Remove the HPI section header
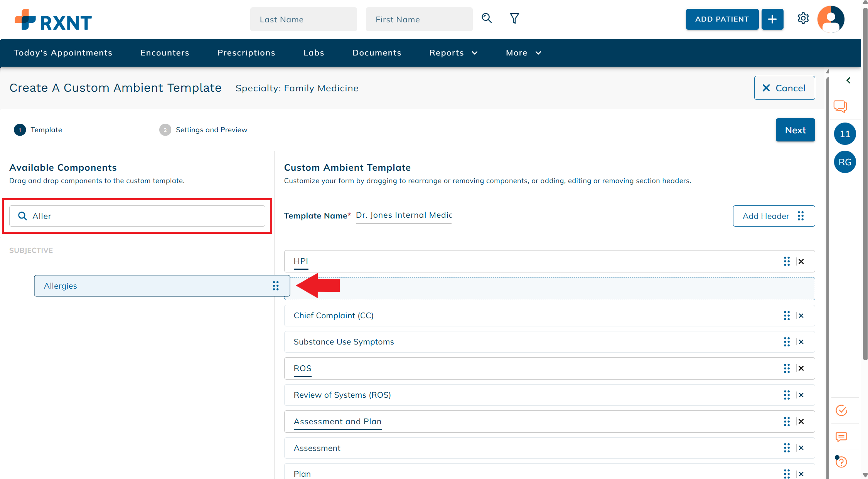The height and width of the screenshot is (479, 868). (x=801, y=262)
